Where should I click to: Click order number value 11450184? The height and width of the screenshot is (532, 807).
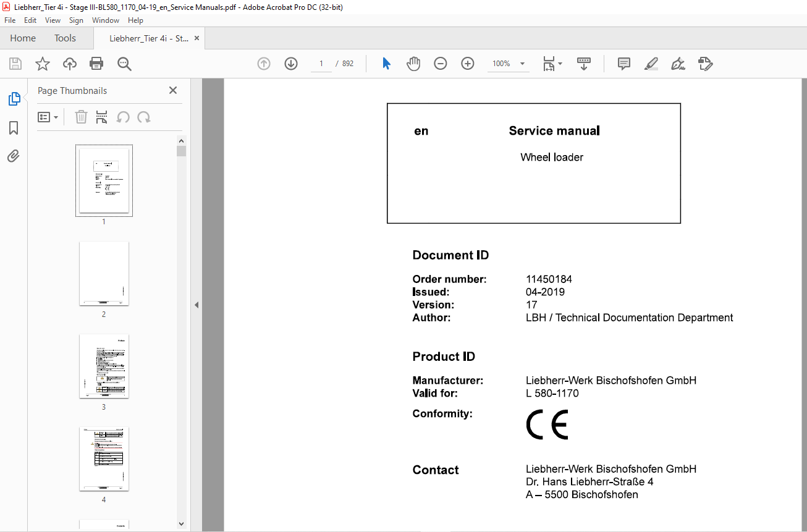pyautogui.click(x=549, y=279)
